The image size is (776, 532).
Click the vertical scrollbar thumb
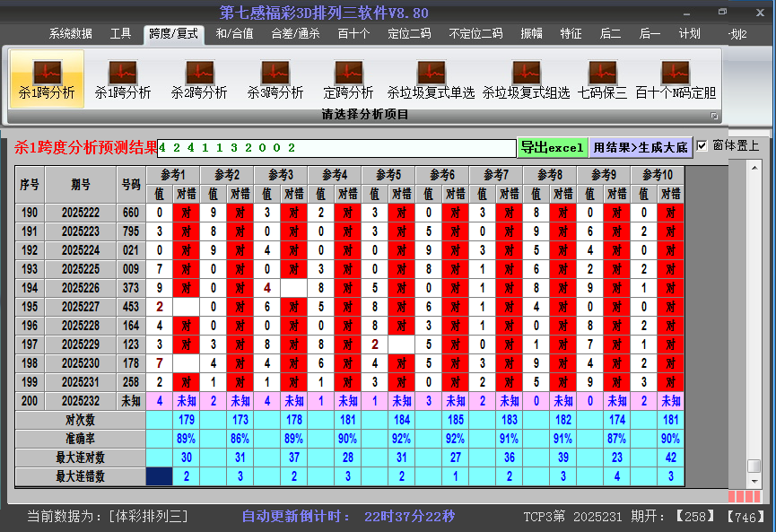(754, 467)
